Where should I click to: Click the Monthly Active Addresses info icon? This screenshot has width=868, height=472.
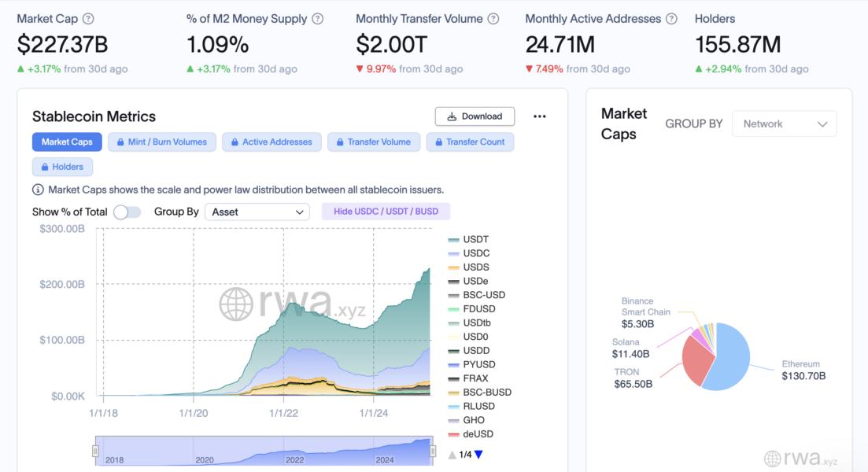point(671,17)
